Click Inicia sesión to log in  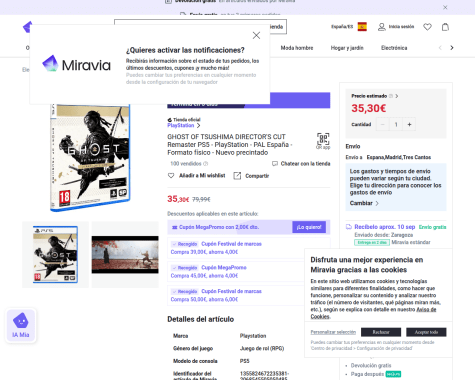tap(401, 27)
